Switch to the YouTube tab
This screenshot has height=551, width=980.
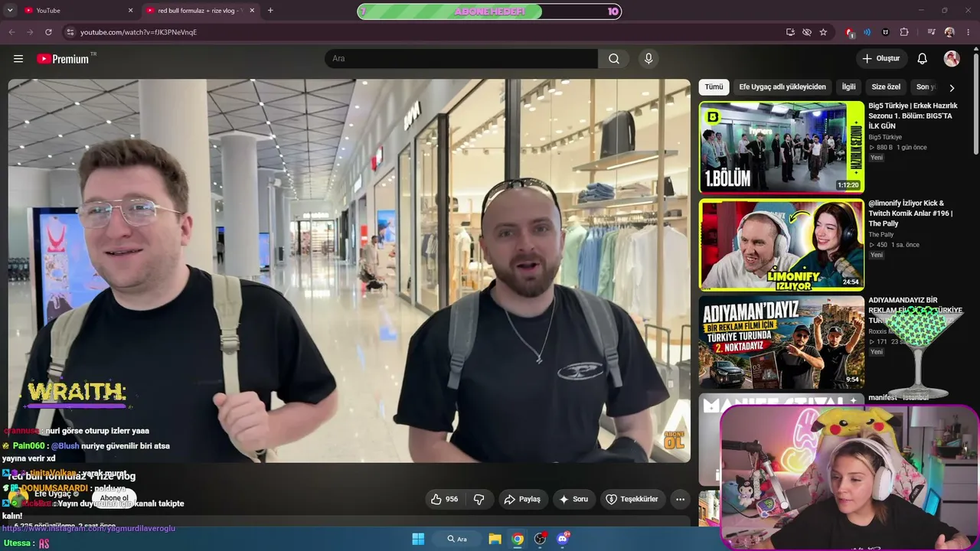(78, 11)
